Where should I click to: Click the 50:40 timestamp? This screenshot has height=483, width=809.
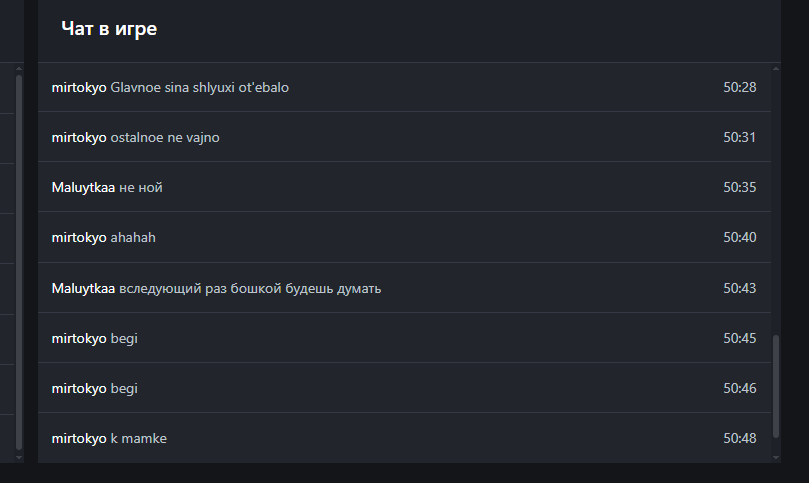[739, 237]
